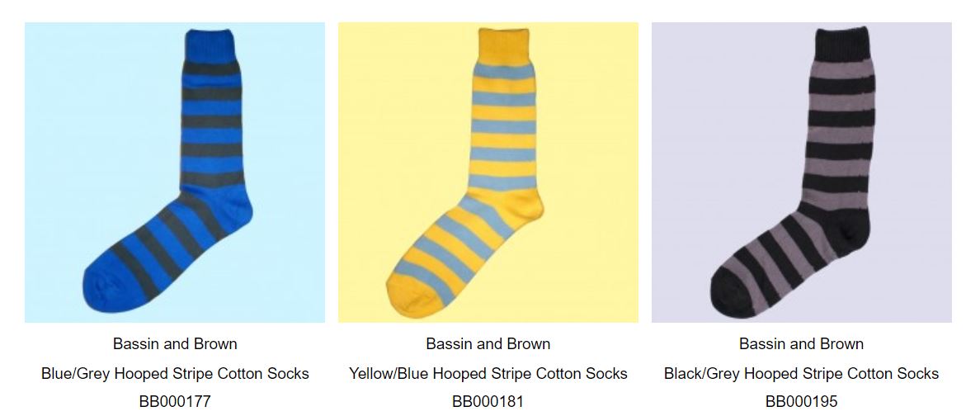This screenshot has width=980, height=416.
Task: Open the black and grey striped sock image
Action: point(801,173)
